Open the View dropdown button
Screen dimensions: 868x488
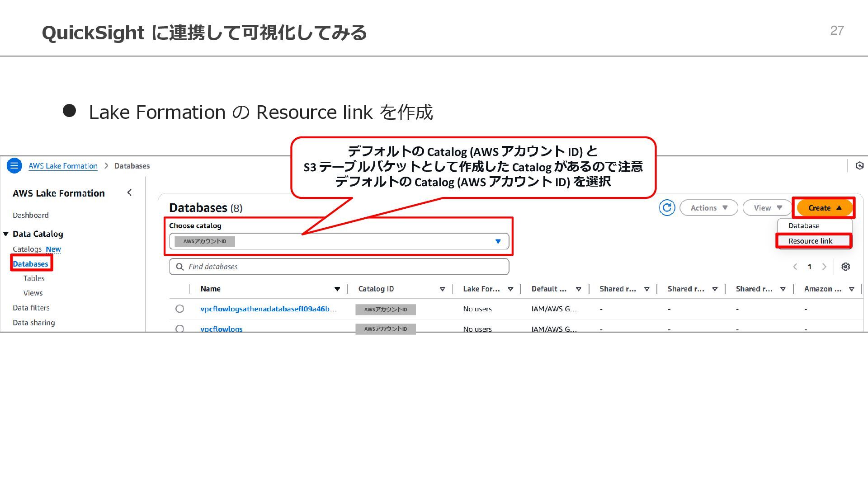767,208
